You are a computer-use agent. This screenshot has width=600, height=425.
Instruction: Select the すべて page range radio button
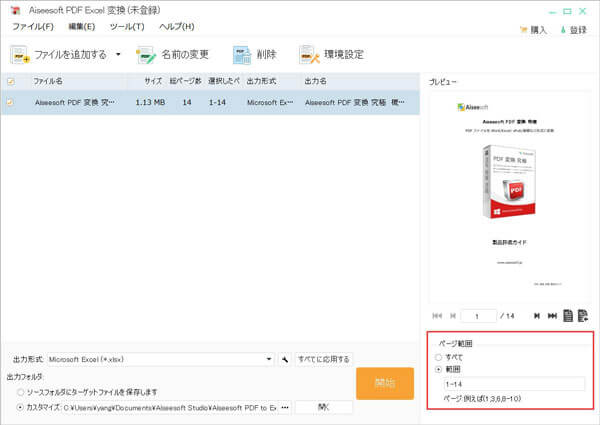tap(437, 356)
